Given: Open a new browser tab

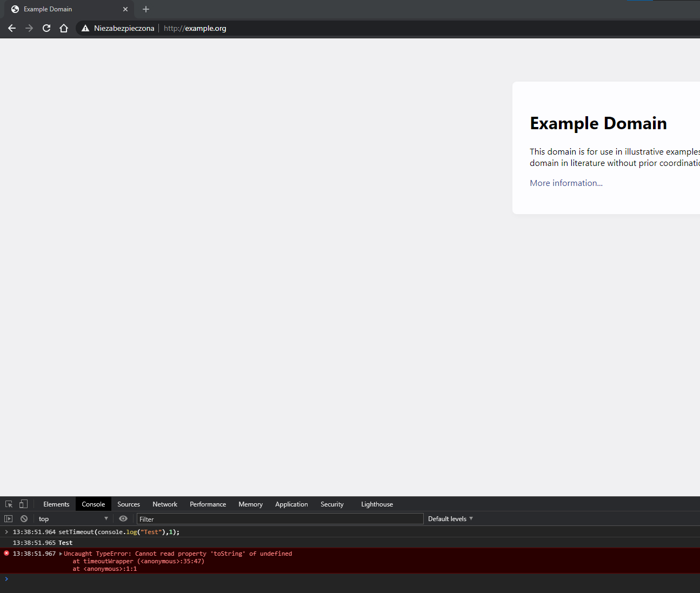Looking at the screenshot, I should [145, 9].
